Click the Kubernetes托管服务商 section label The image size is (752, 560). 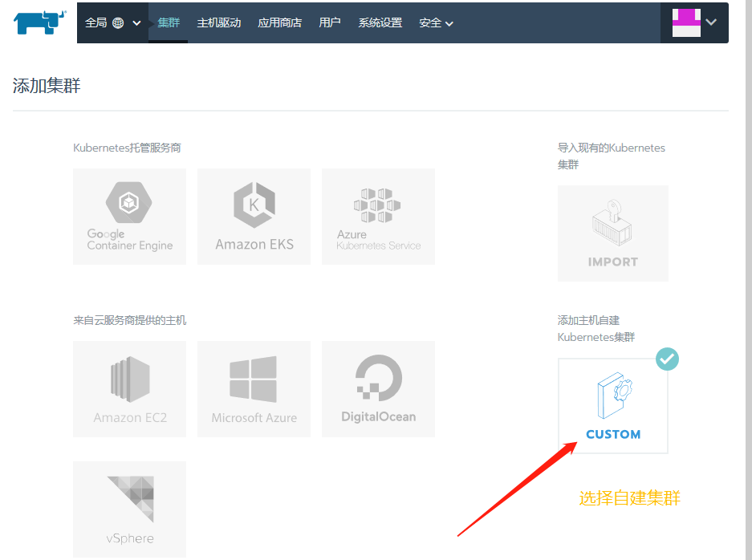point(127,148)
